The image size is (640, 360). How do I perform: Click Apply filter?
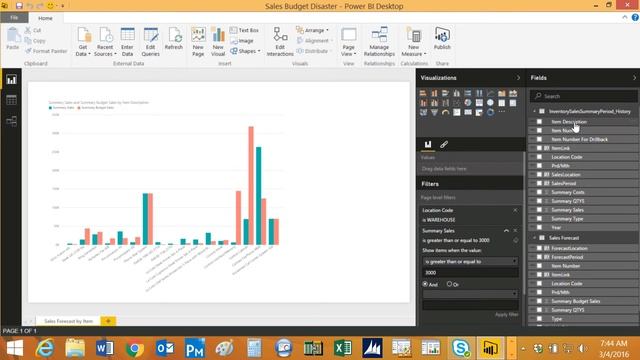pos(507,314)
